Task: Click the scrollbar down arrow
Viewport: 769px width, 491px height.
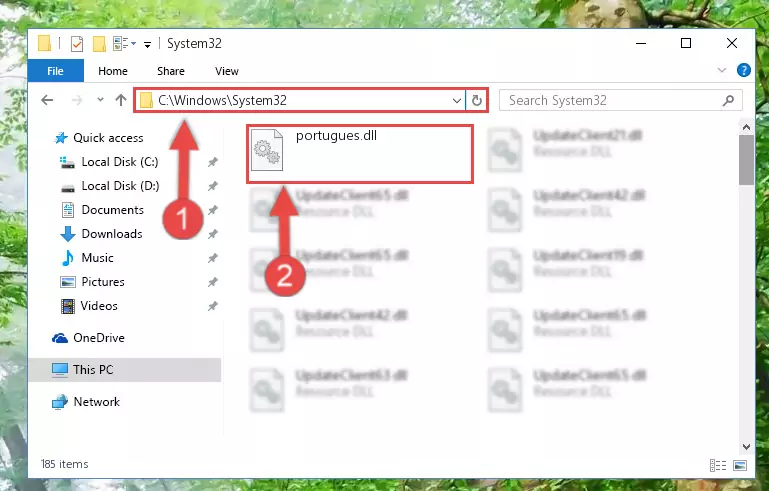Action: click(x=746, y=446)
